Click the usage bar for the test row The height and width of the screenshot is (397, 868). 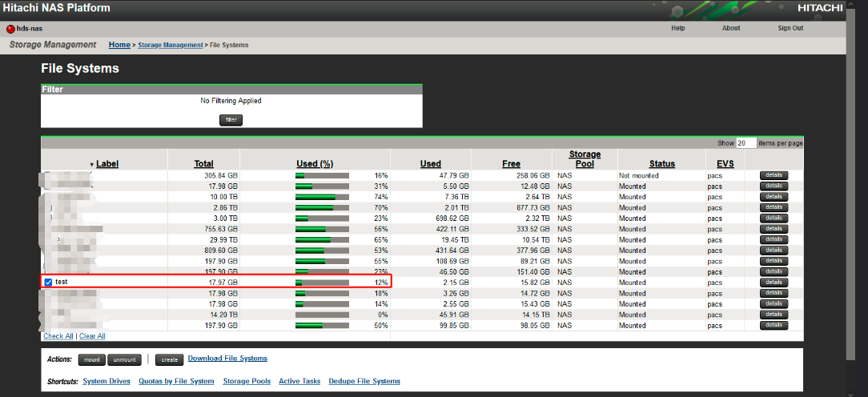point(322,283)
